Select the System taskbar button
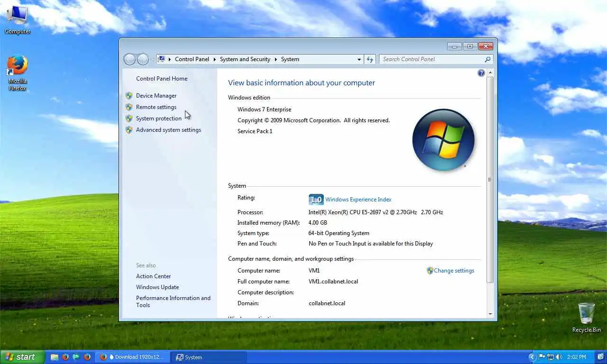The height and width of the screenshot is (364, 607). [209, 357]
